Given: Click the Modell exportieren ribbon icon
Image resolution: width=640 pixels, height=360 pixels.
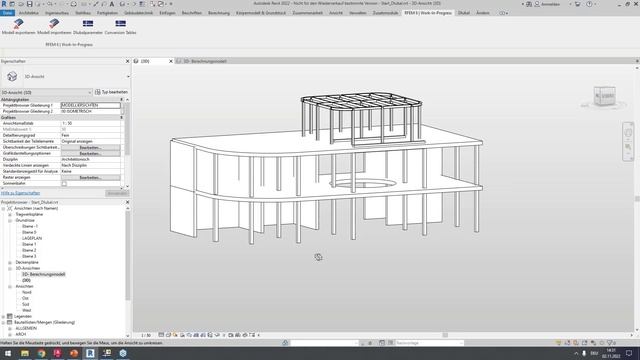Looking at the screenshot, I should click(18, 24).
